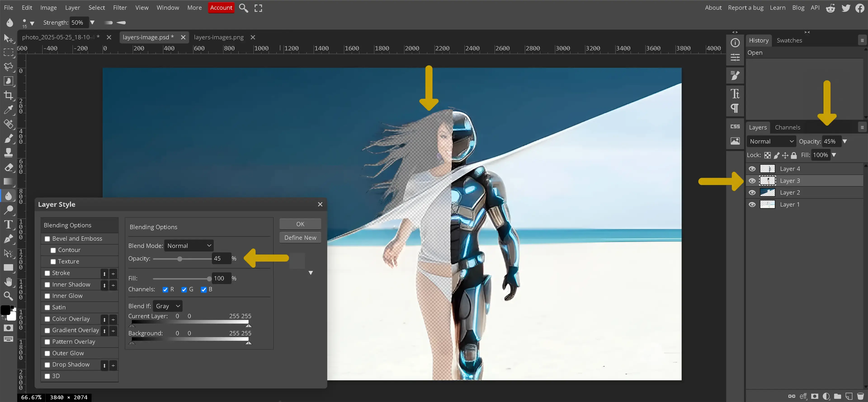This screenshot has height=402, width=868.
Task: Switch to layers-images.png document tab
Action: pyautogui.click(x=219, y=37)
